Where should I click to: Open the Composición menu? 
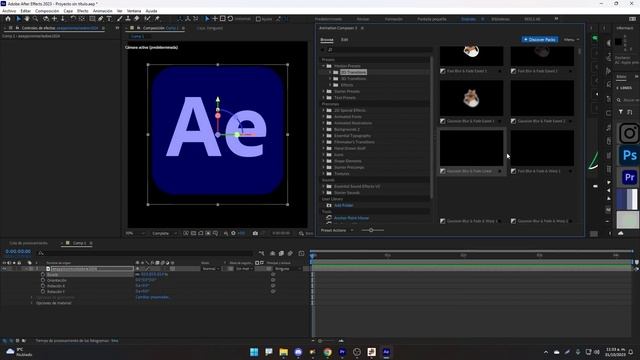[47, 11]
